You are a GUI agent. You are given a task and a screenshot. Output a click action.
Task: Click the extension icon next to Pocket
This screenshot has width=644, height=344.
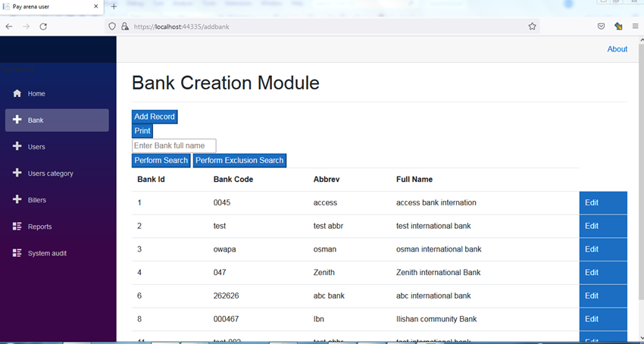coord(618,27)
